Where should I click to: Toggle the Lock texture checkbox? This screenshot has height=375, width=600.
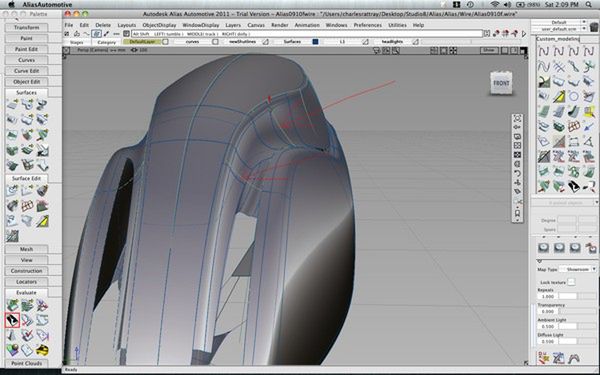(x=571, y=282)
